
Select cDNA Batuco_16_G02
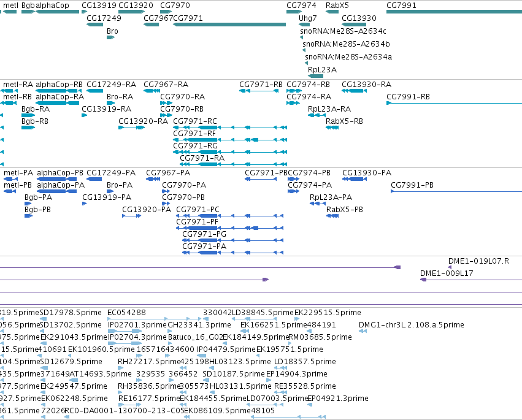(196, 337)
